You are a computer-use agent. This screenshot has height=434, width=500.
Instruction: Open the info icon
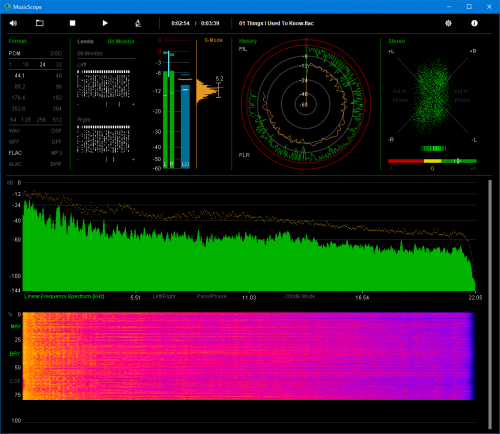click(474, 23)
